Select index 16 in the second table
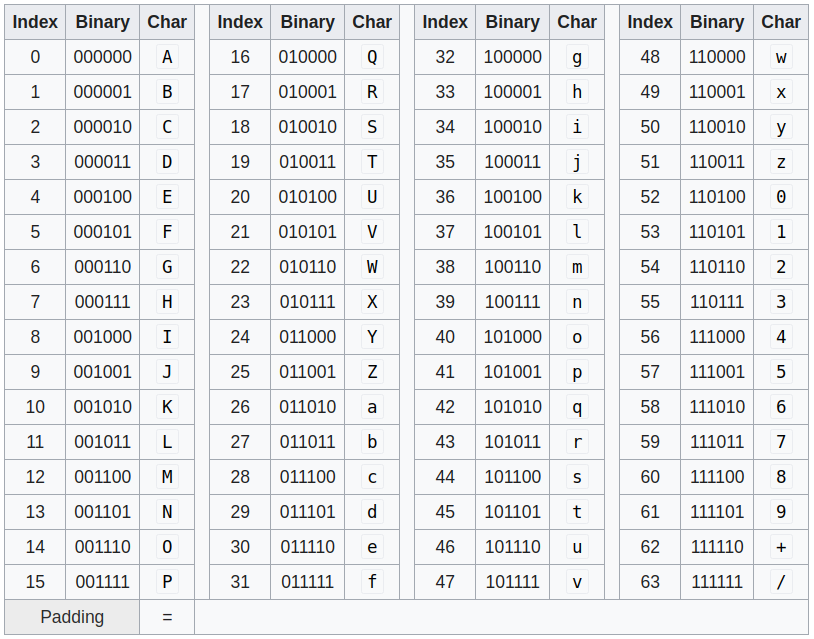The image size is (814, 639). point(240,57)
